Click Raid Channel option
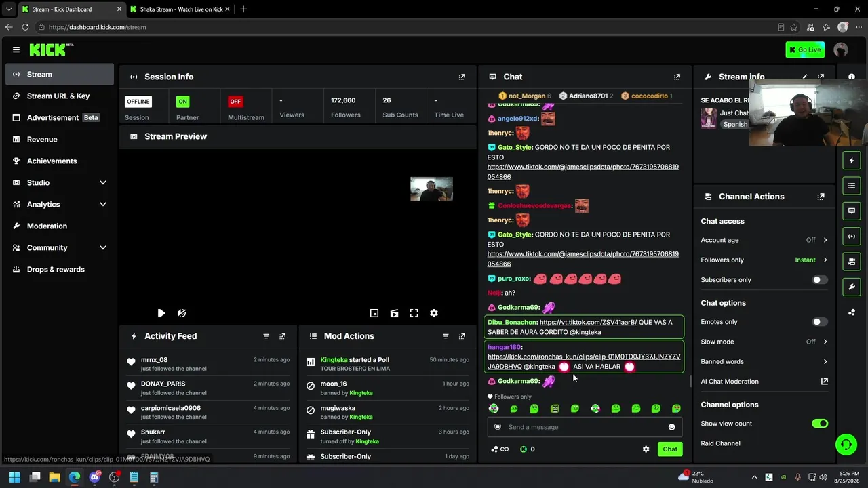868x488 pixels. pos(720,443)
